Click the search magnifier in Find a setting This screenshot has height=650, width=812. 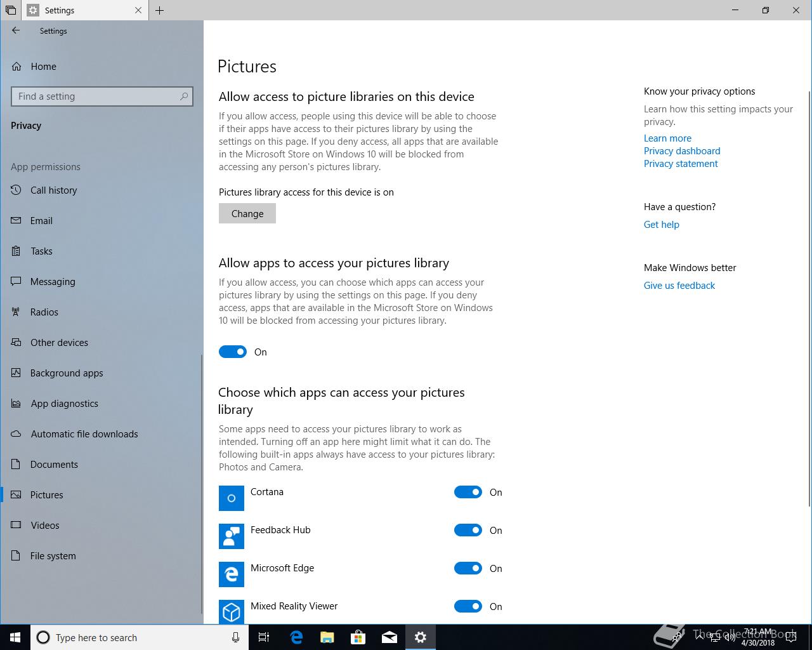tap(184, 96)
